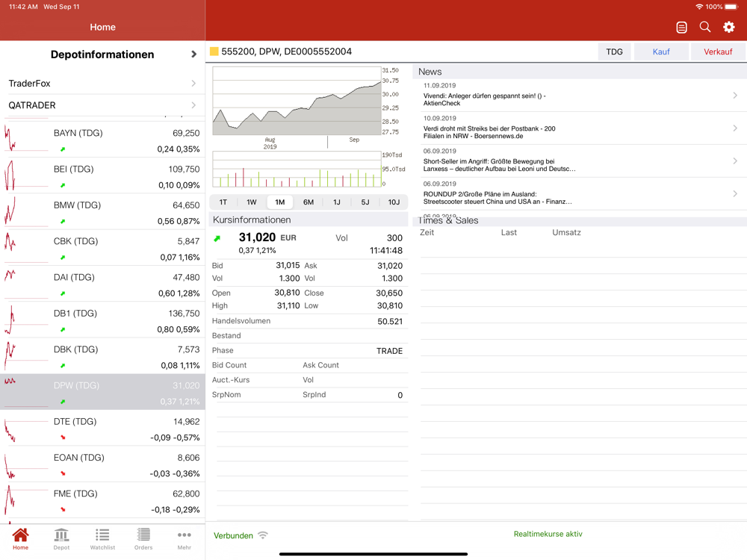Open the settings gear icon
The height and width of the screenshot is (560, 747).
pyautogui.click(x=728, y=27)
